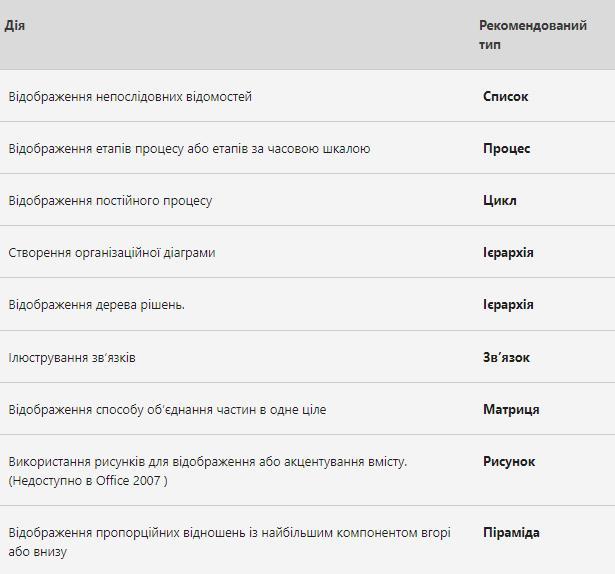Click "Створення організаційної діаграми" text
Viewport: 615px width, 574px height.
[x=112, y=253]
